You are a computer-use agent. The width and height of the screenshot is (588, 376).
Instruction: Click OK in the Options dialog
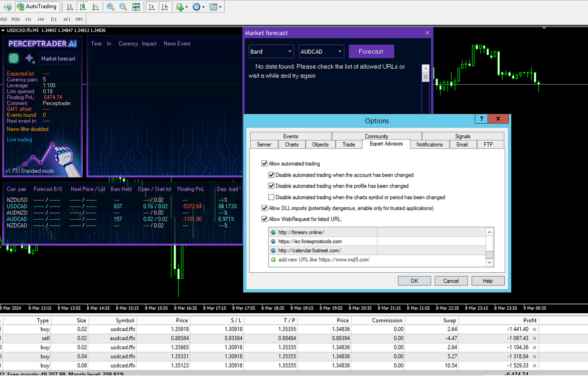pyautogui.click(x=414, y=281)
